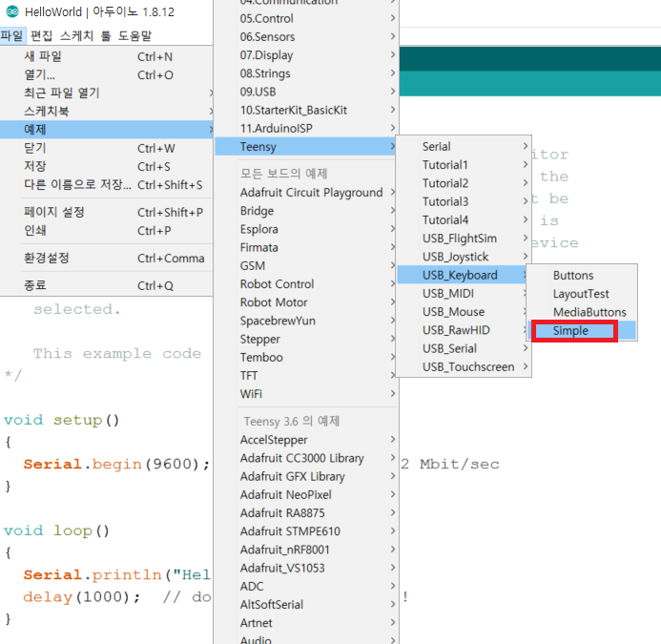Open 환경설정 preferences entry

106,259
